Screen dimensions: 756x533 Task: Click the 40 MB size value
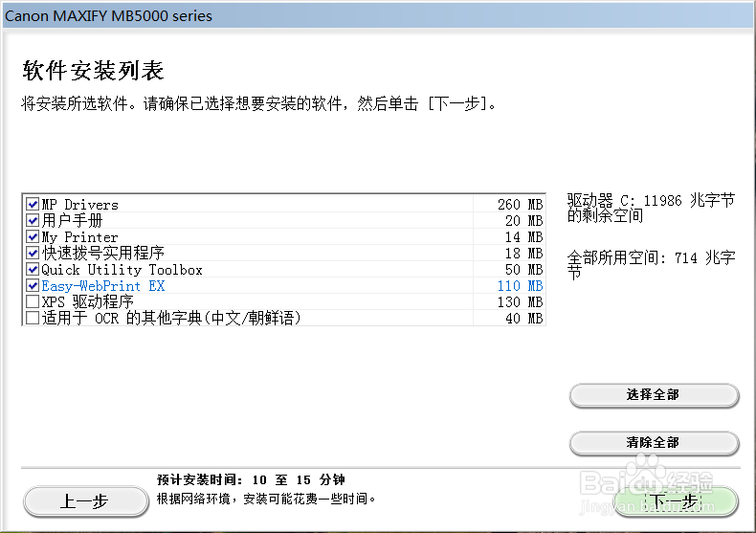pos(524,318)
